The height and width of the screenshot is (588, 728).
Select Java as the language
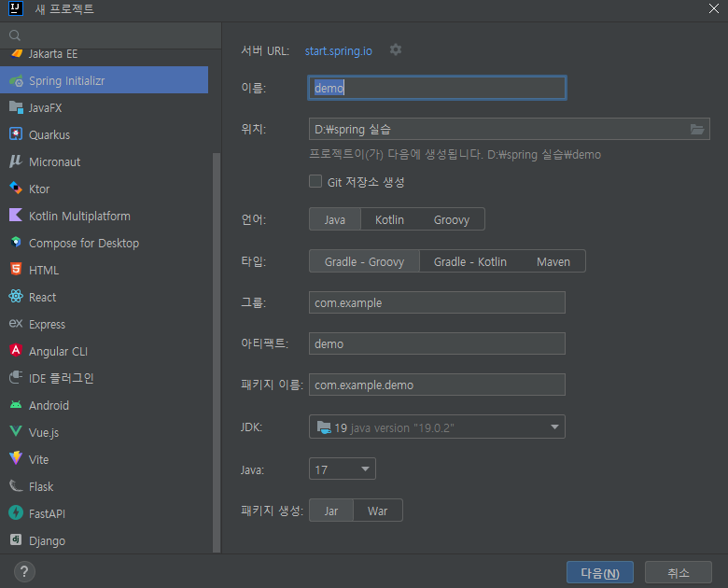point(335,219)
